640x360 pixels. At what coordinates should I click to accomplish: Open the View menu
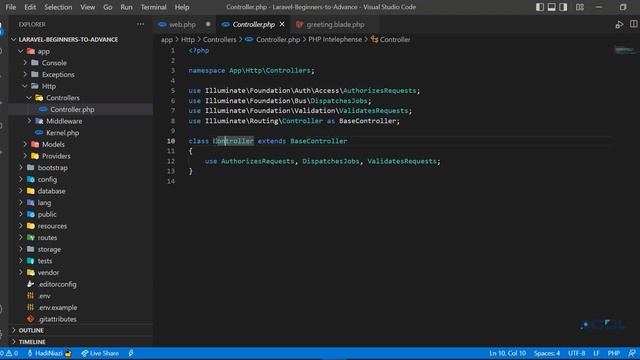pyautogui.click(x=87, y=7)
